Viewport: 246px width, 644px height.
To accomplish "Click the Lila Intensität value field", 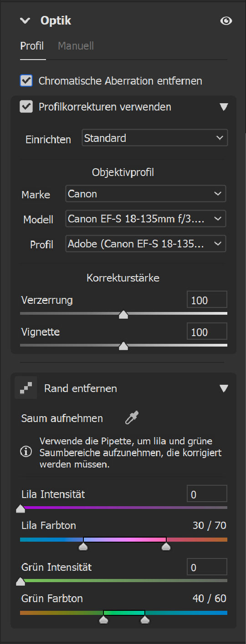I will tap(207, 494).
